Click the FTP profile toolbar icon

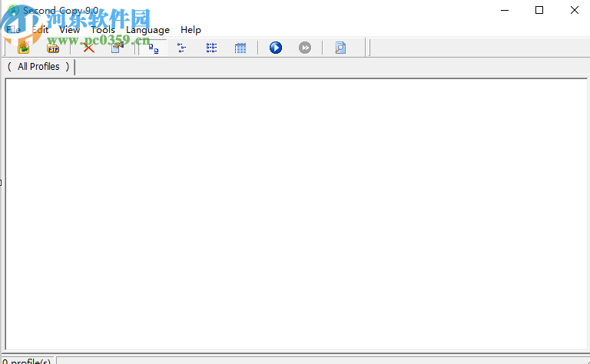pyautogui.click(x=53, y=48)
